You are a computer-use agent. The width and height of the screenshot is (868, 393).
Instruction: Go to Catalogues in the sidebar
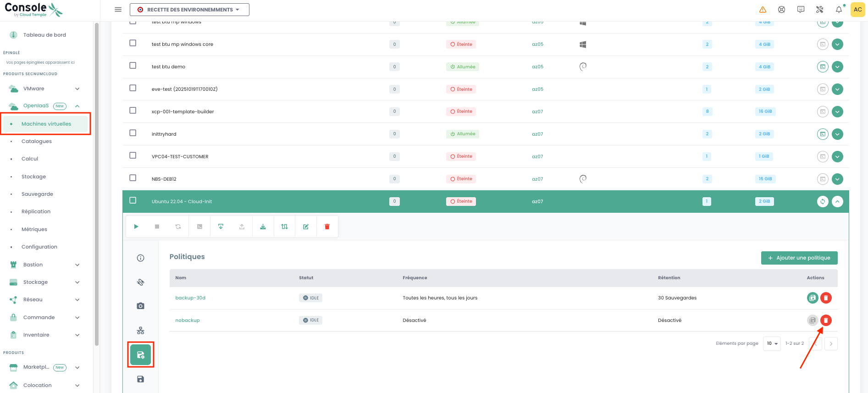tap(37, 141)
